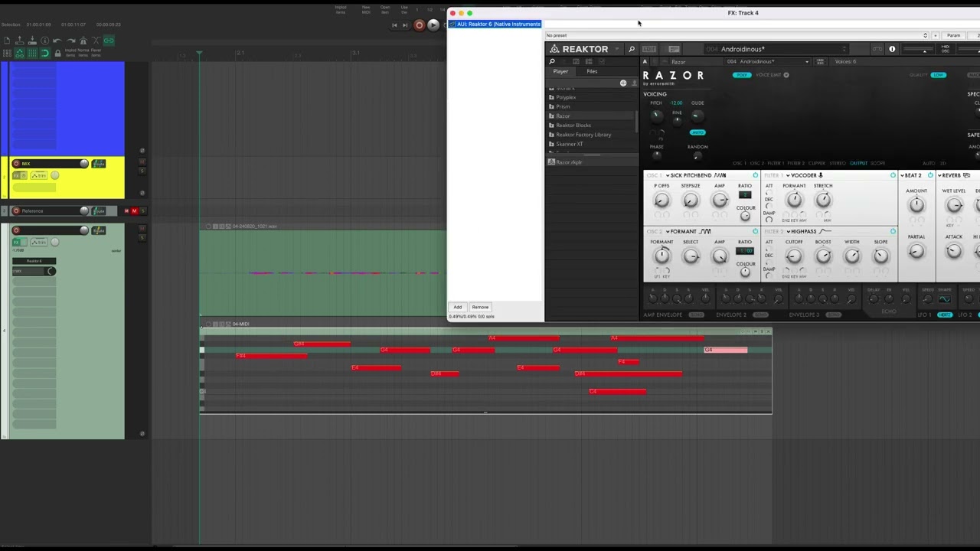Adjust the MIX track volume fader knob
The height and width of the screenshot is (551, 980).
84,164
